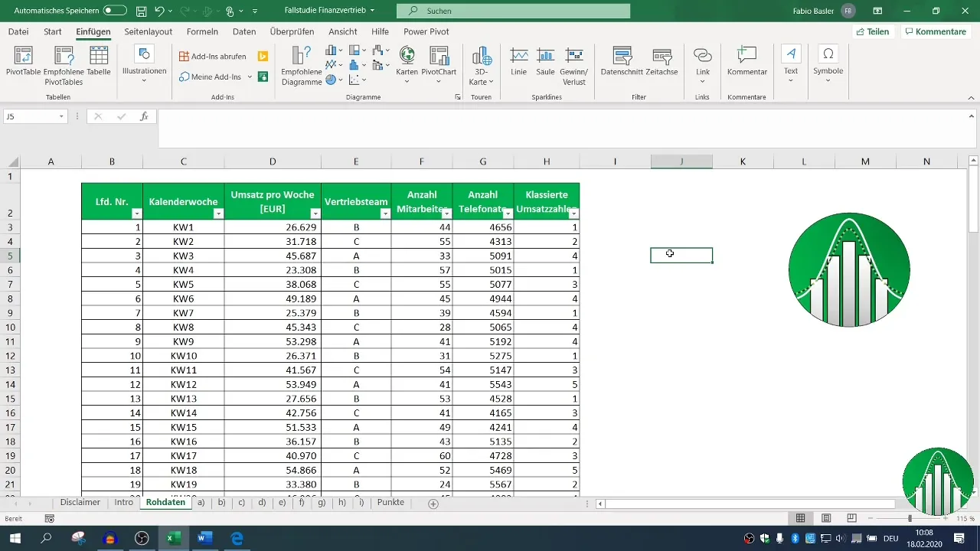Open 3D-Karte

click(x=481, y=66)
